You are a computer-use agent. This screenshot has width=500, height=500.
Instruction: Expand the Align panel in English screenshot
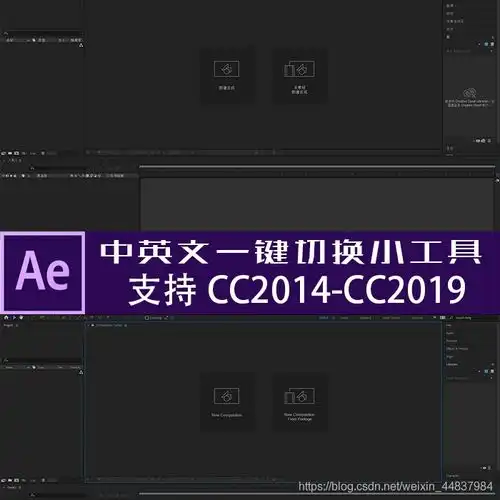[x=450, y=357]
